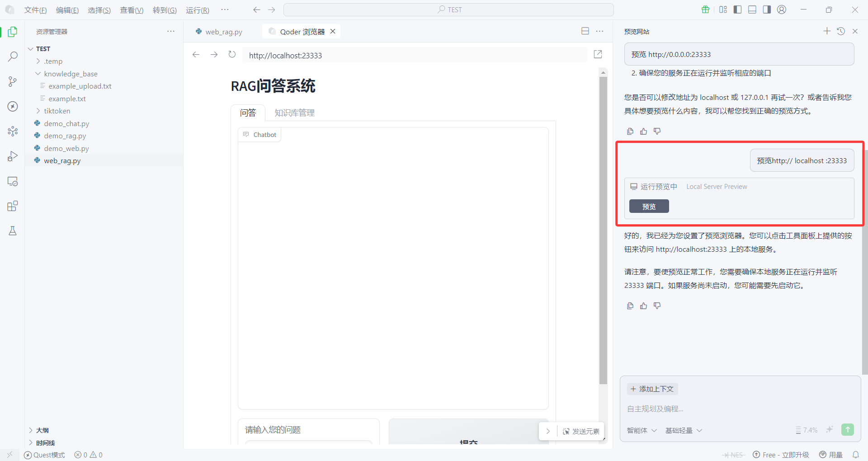Send the chat message with green arrow
The height and width of the screenshot is (461, 868).
click(848, 430)
